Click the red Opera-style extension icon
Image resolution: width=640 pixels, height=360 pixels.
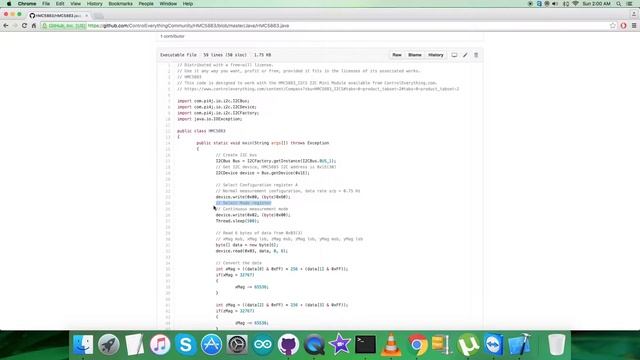623,26
